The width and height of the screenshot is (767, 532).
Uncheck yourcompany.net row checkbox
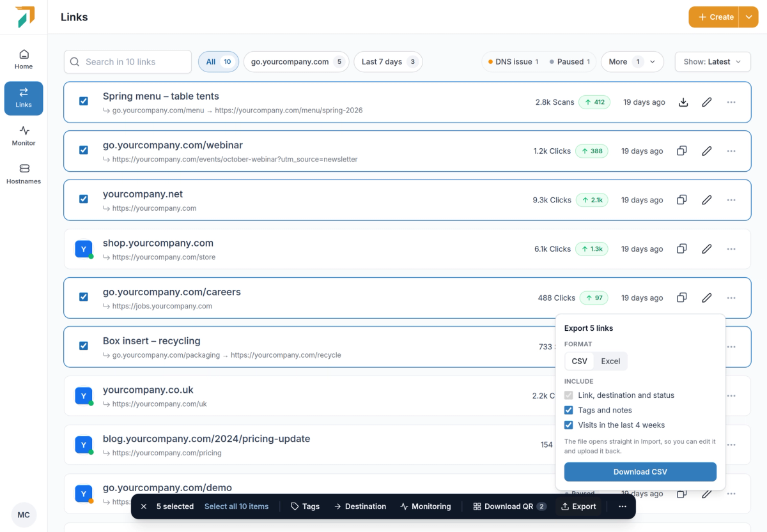click(x=84, y=199)
